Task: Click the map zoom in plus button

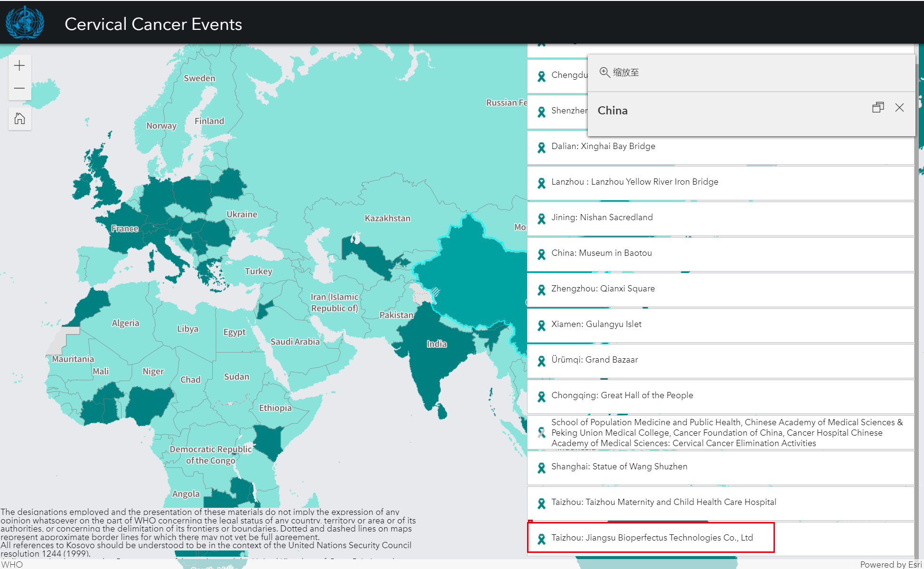Action: point(19,65)
